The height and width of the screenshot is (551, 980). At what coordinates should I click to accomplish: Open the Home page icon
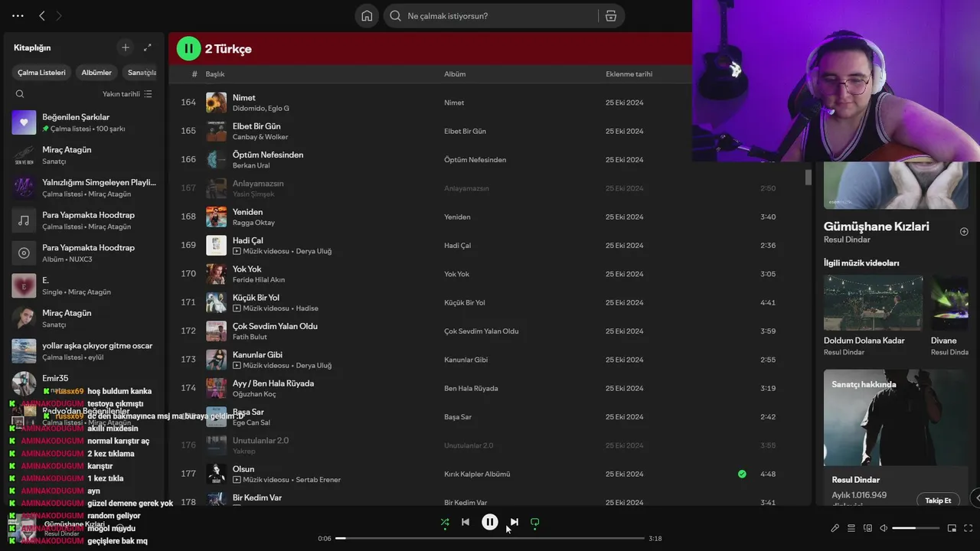(x=367, y=16)
